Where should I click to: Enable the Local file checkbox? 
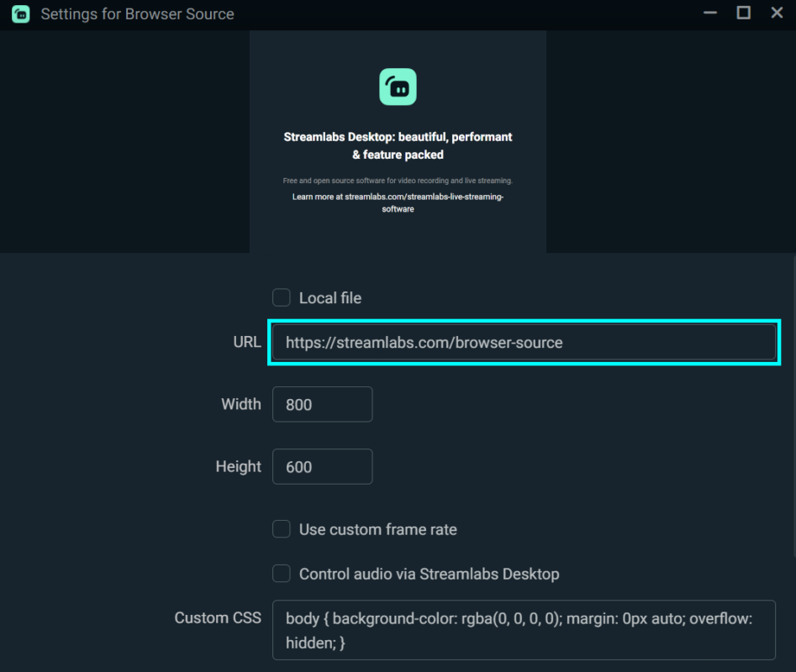pos(281,297)
